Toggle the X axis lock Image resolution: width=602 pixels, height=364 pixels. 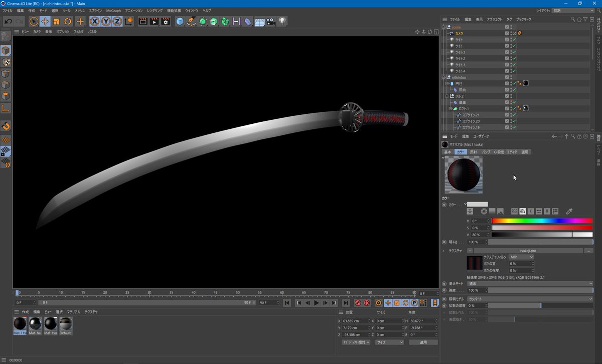click(94, 22)
